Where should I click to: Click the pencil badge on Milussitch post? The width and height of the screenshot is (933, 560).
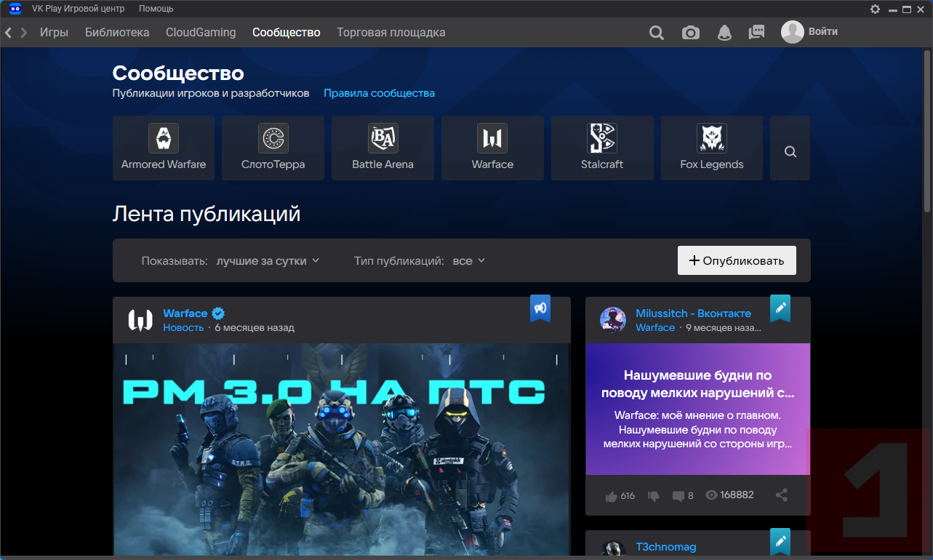pyautogui.click(x=780, y=308)
